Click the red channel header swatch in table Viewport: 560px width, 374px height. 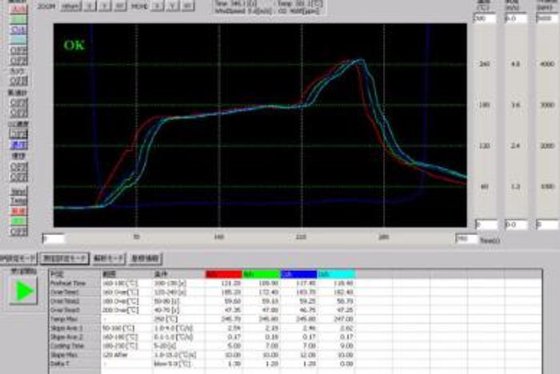[224, 274]
